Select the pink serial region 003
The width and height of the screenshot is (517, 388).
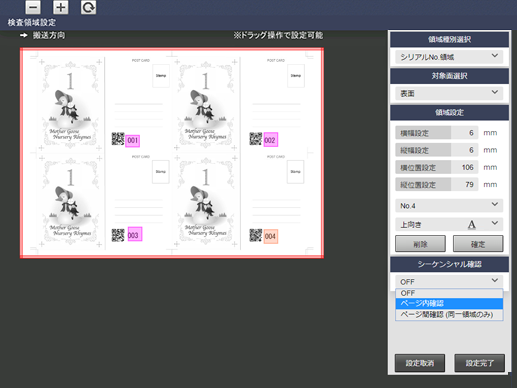tap(135, 234)
